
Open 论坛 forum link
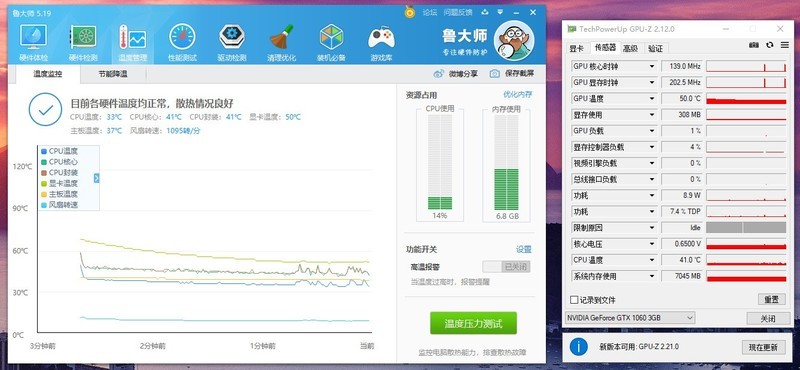click(430, 12)
